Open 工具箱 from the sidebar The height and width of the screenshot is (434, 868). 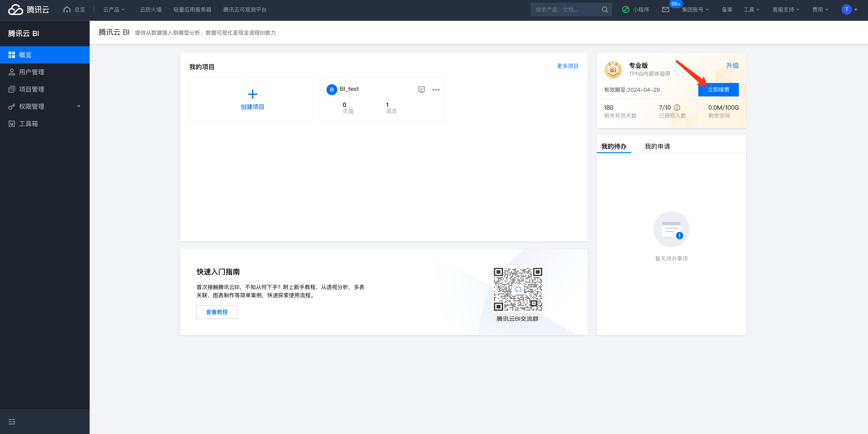point(28,124)
